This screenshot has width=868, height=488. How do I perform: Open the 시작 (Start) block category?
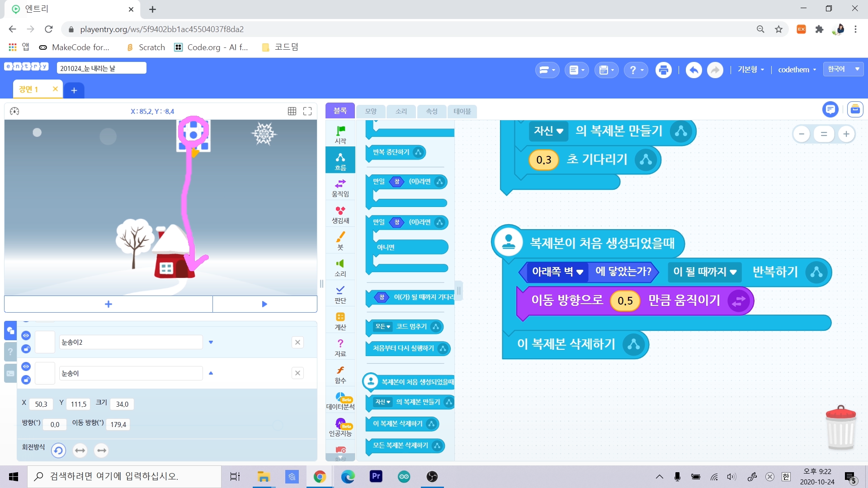pos(340,134)
